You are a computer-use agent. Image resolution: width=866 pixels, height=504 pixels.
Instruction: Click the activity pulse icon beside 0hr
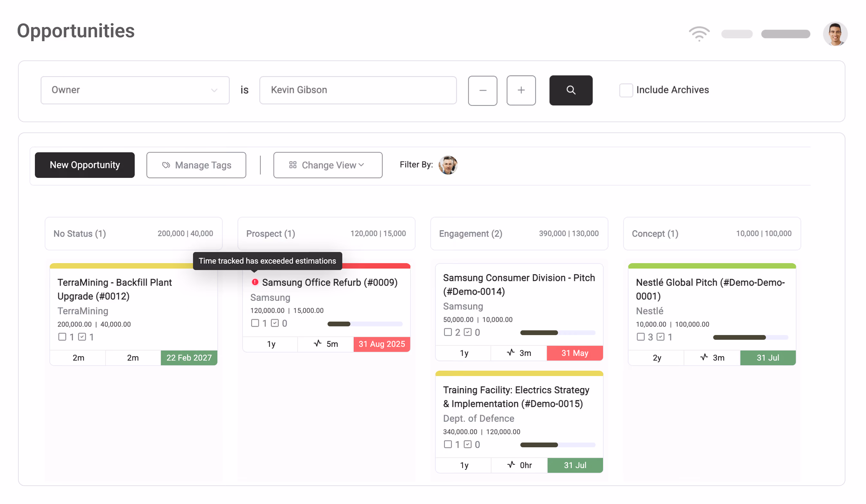(x=511, y=464)
